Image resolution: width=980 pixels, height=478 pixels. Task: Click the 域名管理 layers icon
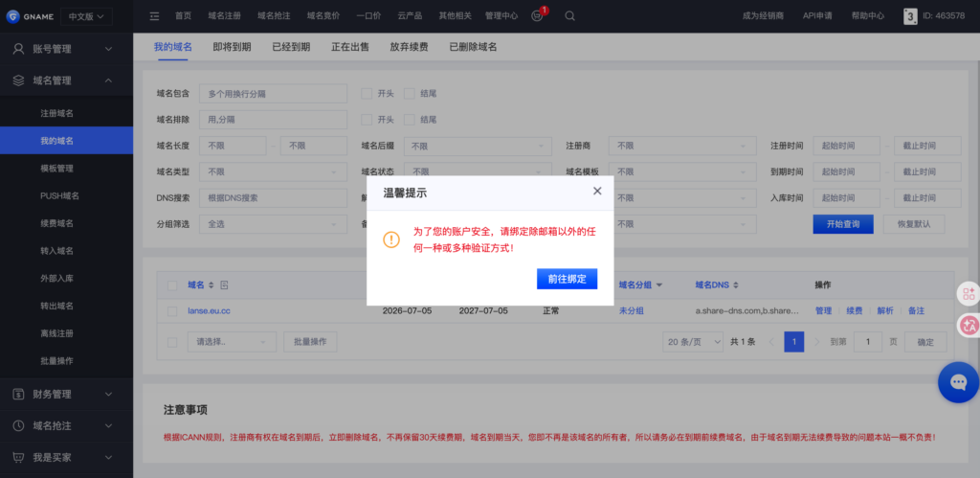[19, 80]
